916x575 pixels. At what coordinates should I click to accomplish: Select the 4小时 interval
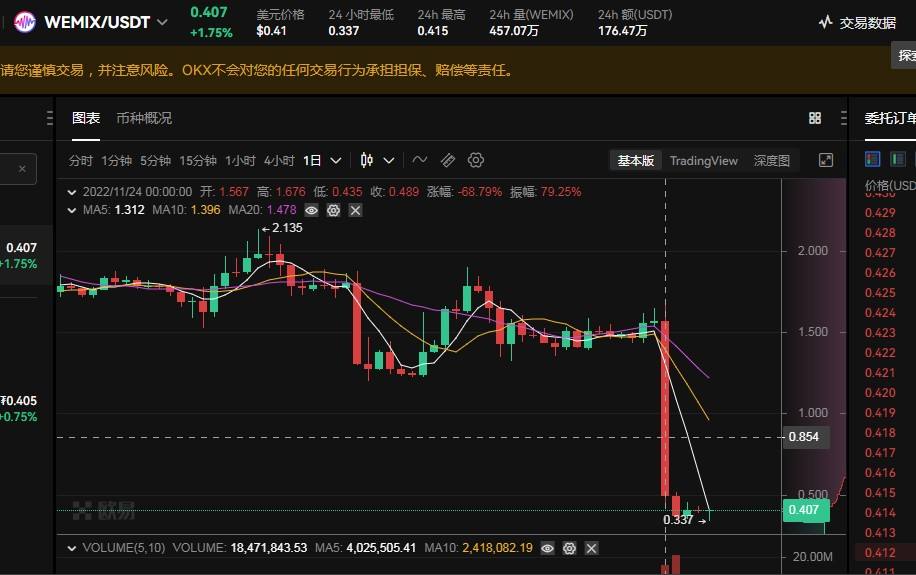click(x=279, y=161)
